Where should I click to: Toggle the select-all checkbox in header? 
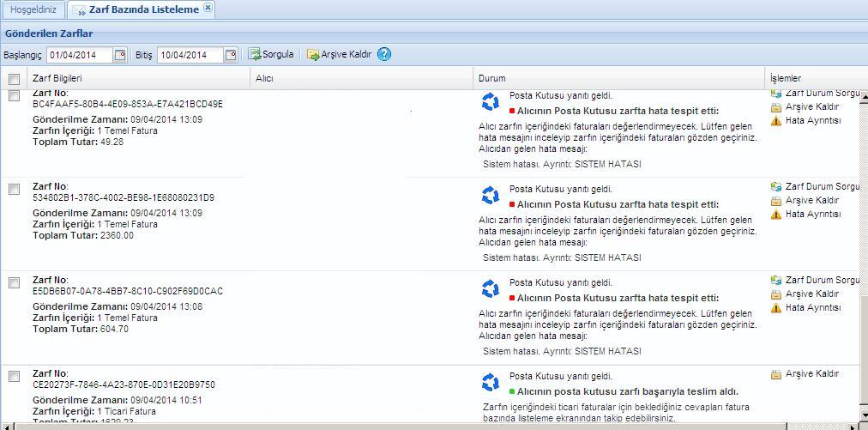coord(14,79)
